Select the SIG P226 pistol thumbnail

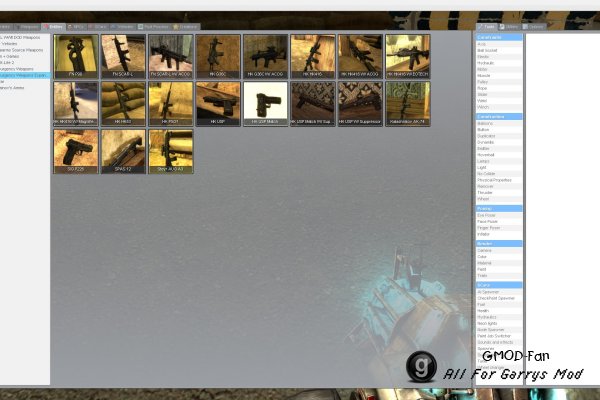pyautogui.click(x=76, y=151)
